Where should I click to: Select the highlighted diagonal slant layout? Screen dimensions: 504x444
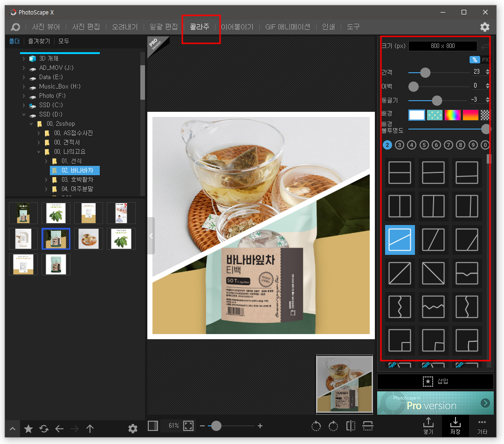pyautogui.click(x=400, y=239)
